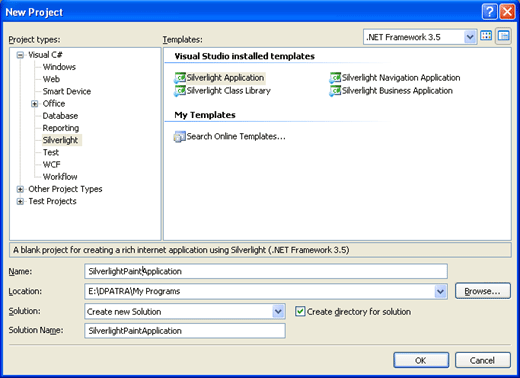Viewport: 520px width, 378px height.
Task: Open the Create new Solution dropdown
Action: 278,312
